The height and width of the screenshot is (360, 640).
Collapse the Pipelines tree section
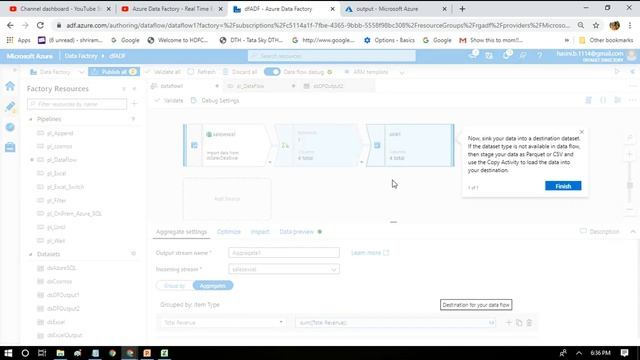click(x=31, y=119)
